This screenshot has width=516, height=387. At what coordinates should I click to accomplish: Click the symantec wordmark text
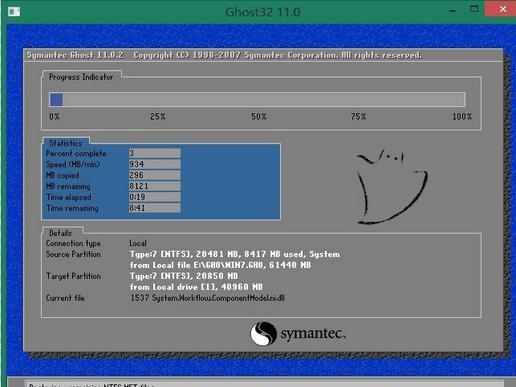tap(313, 333)
